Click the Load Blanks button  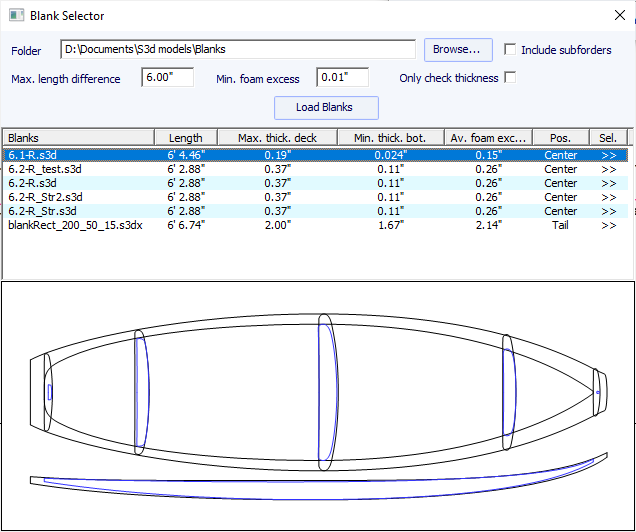(x=326, y=107)
